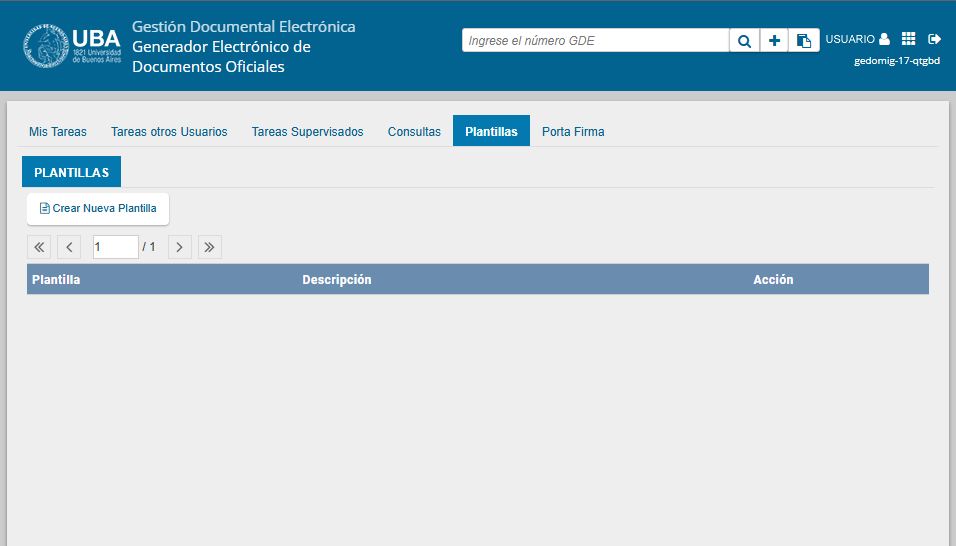Select the Tareas Supervisados tab
Image resolution: width=956 pixels, height=546 pixels.
(307, 132)
